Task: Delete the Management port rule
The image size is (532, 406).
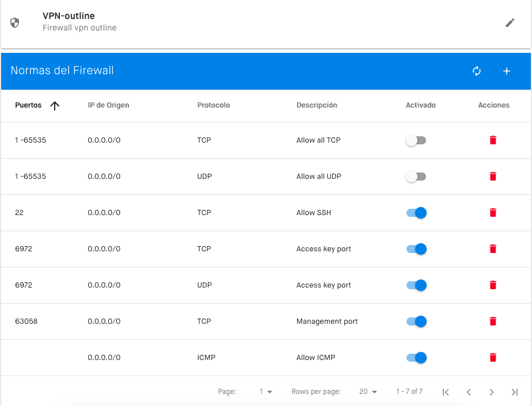Action: 493,321
